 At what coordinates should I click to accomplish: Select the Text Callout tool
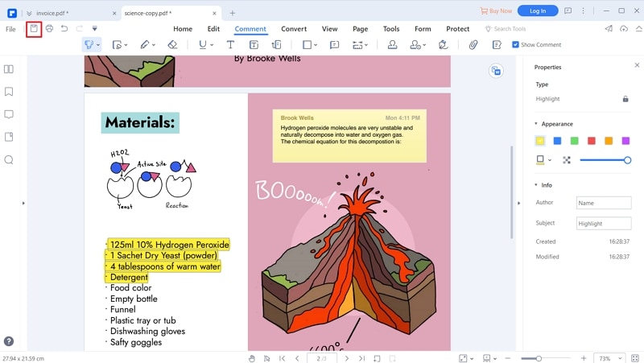coord(276,44)
